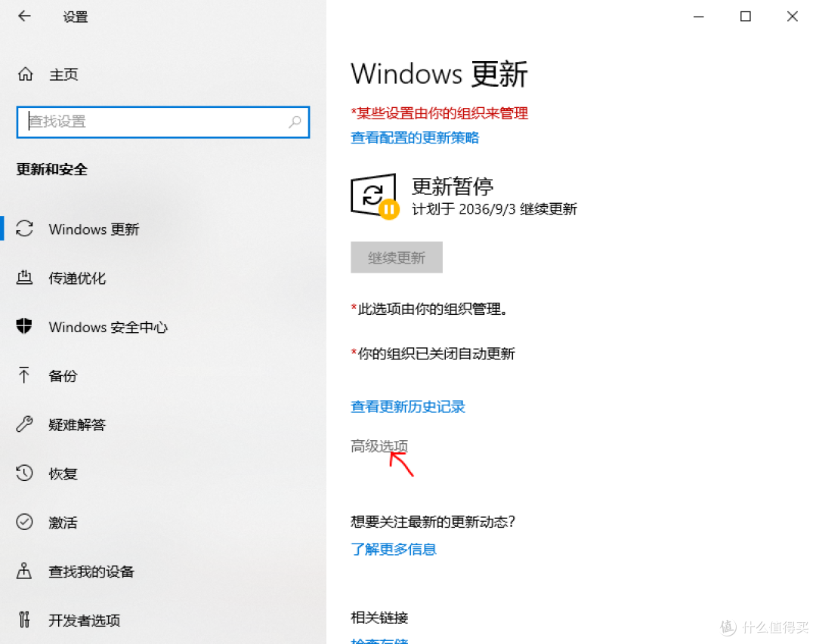Viewport: 816px width, 644px height.
Task: Maximize the Settings window
Action: click(745, 17)
